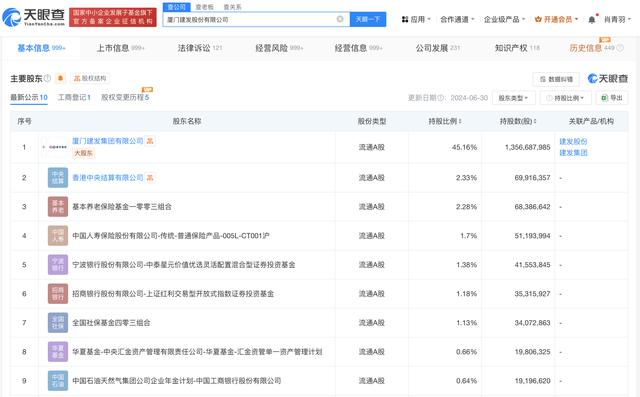Click the red 国家中小企业发展子基金 banner
The image size is (640, 397).
click(113, 17)
